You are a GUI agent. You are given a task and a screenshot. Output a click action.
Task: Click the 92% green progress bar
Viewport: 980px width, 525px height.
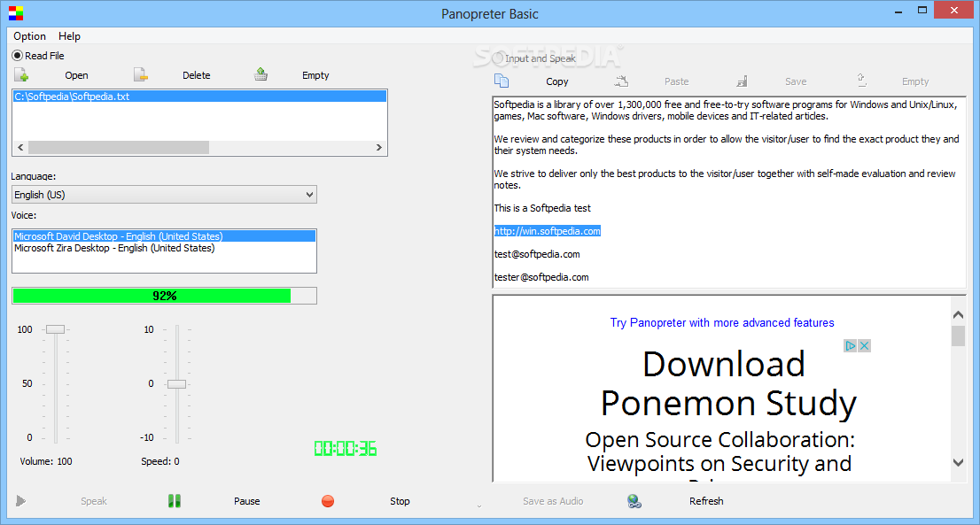164,296
